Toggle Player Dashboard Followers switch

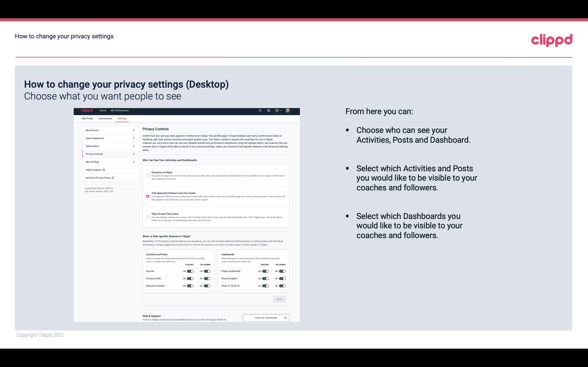[282, 271]
